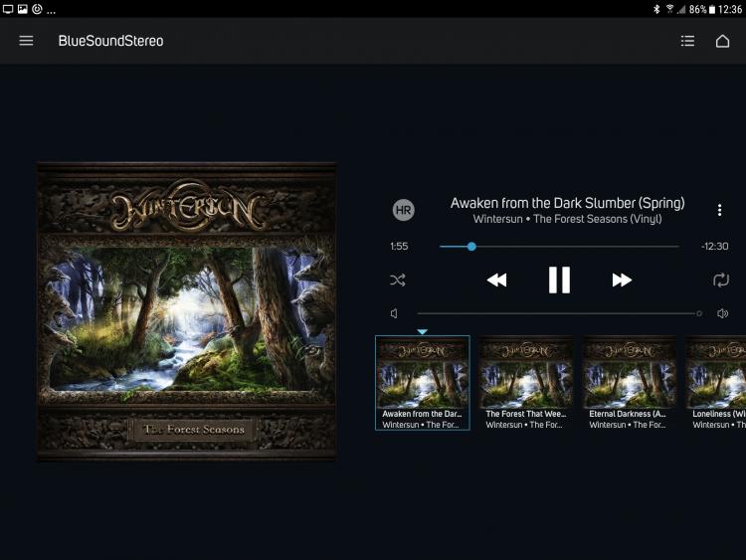Play The Forest That Wee... queue item
The width and height of the screenshot is (746, 560).
tap(526, 383)
